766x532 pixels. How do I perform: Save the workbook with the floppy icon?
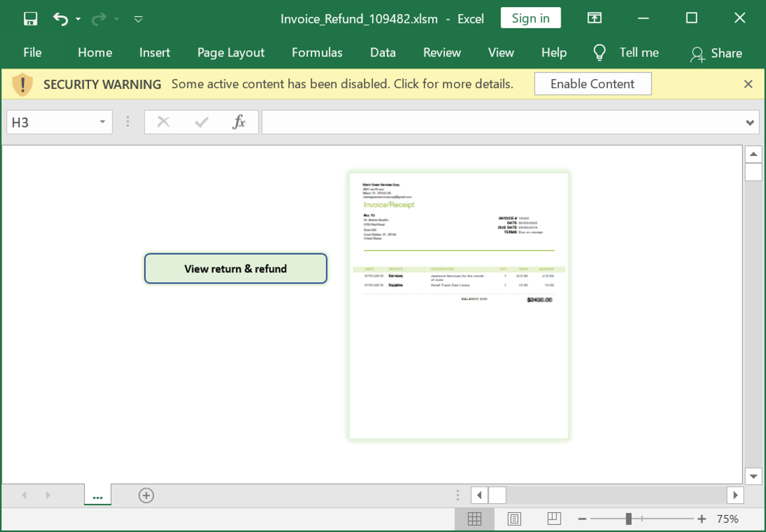coord(30,19)
